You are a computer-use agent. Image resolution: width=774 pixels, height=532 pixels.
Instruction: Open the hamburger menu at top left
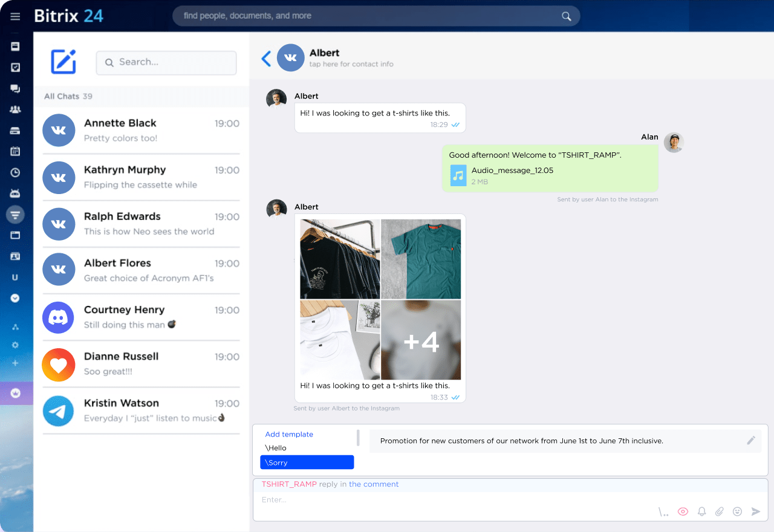(15, 16)
